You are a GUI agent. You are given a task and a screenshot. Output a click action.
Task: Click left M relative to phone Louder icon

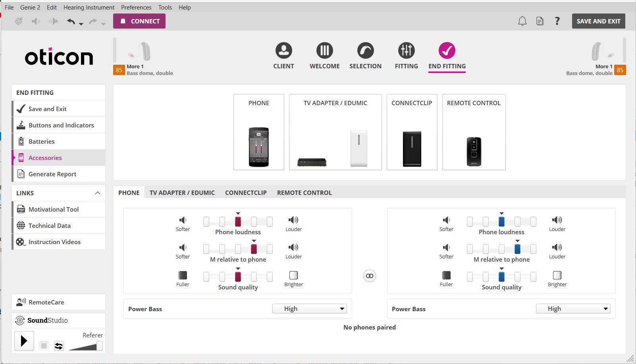(x=293, y=247)
